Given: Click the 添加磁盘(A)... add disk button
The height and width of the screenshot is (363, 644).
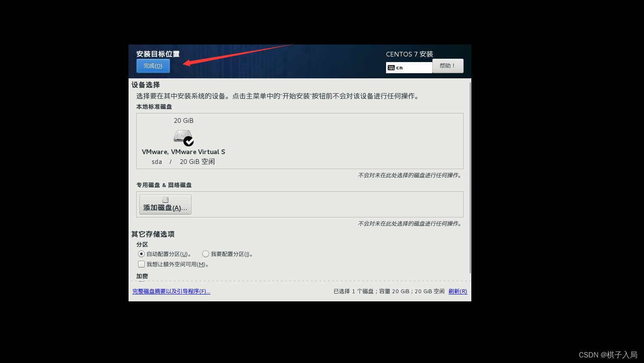Looking at the screenshot, I should pyautogui.click(x=165, y=204).
